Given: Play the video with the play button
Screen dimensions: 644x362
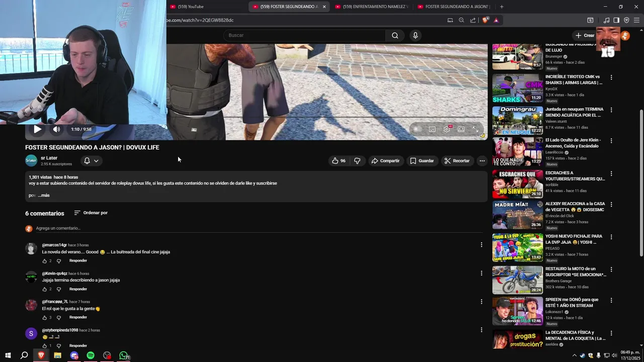Looking at the screenshot, I should [37, 129].
